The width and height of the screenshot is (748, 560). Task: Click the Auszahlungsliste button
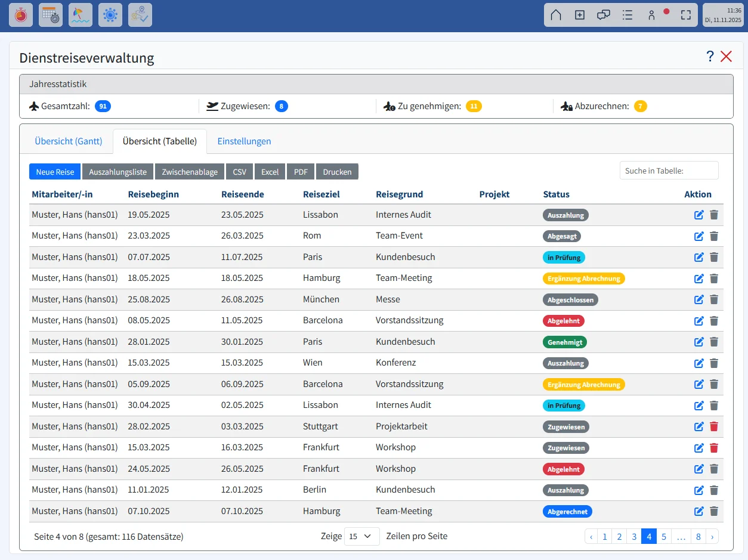coord(118,172)
